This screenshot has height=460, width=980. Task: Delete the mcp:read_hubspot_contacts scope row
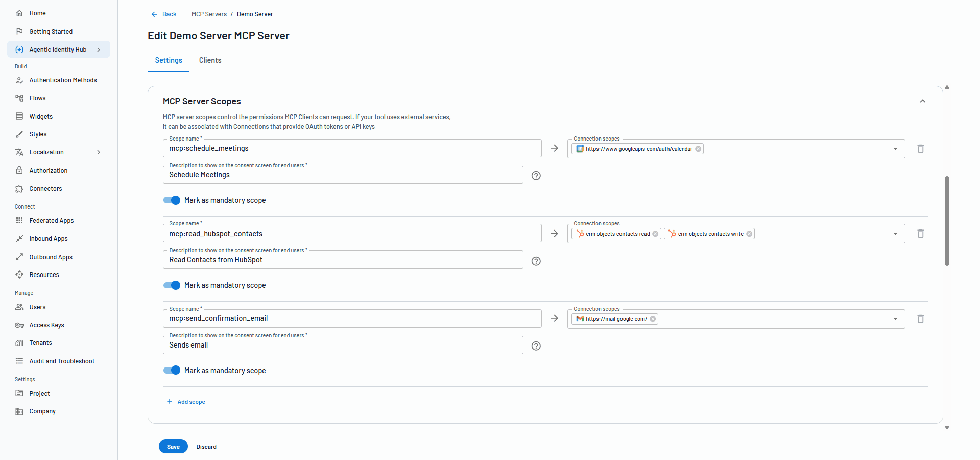pos(921,234)
